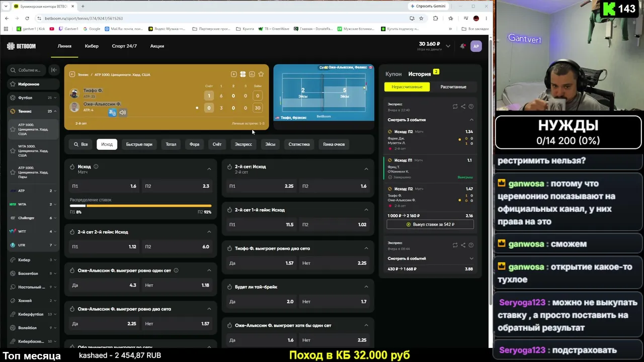
Task: Select the Экспресс market filter
Action: pyautogui.click(x=243, y=144)
